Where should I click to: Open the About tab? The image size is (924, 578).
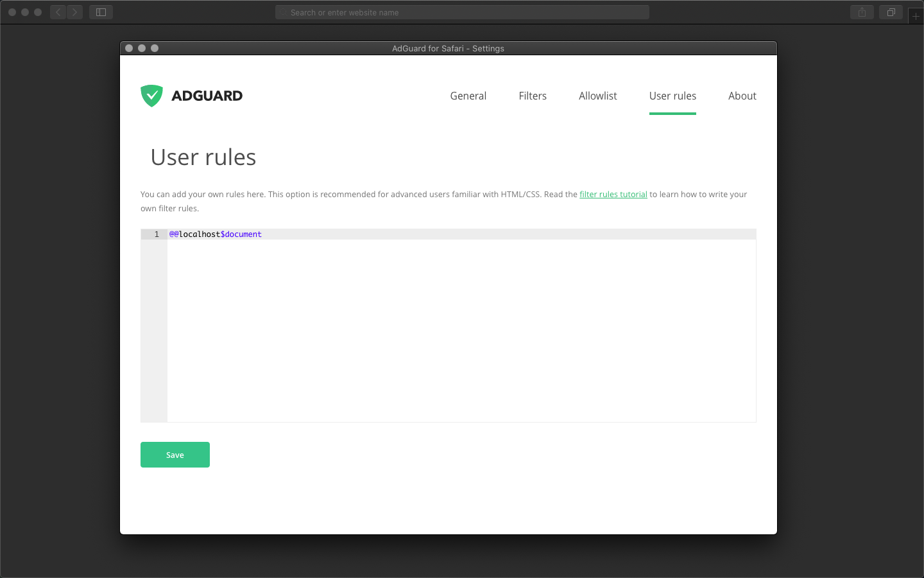[x=742, y=95]
